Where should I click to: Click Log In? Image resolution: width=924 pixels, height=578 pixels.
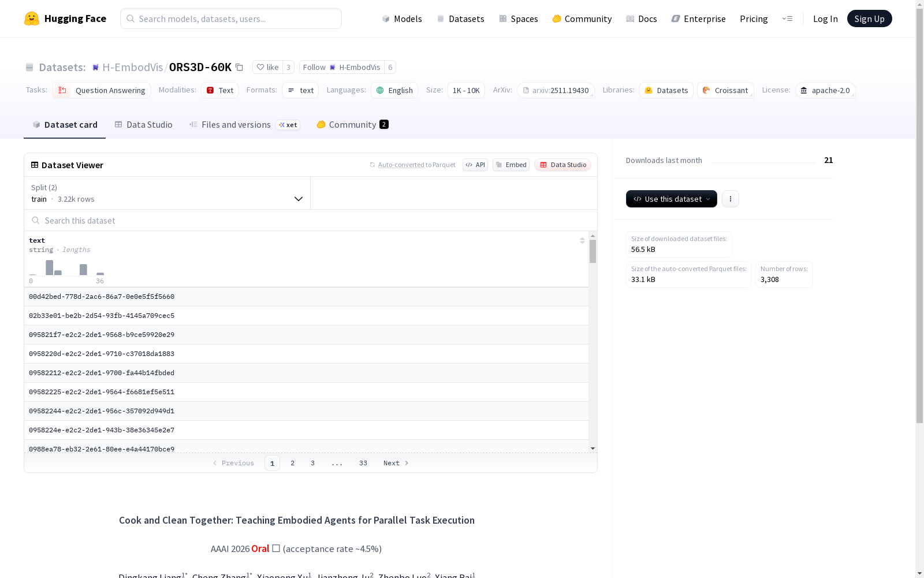point(825,18)
